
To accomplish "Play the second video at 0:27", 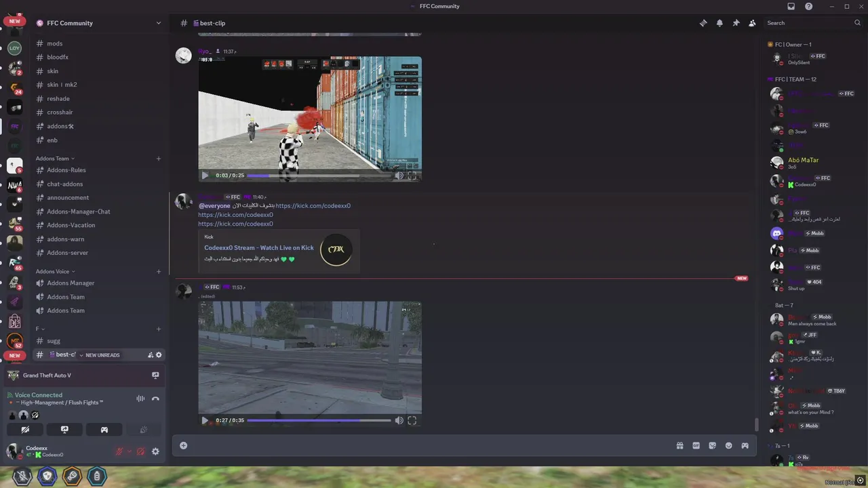I will click(205, 420).
